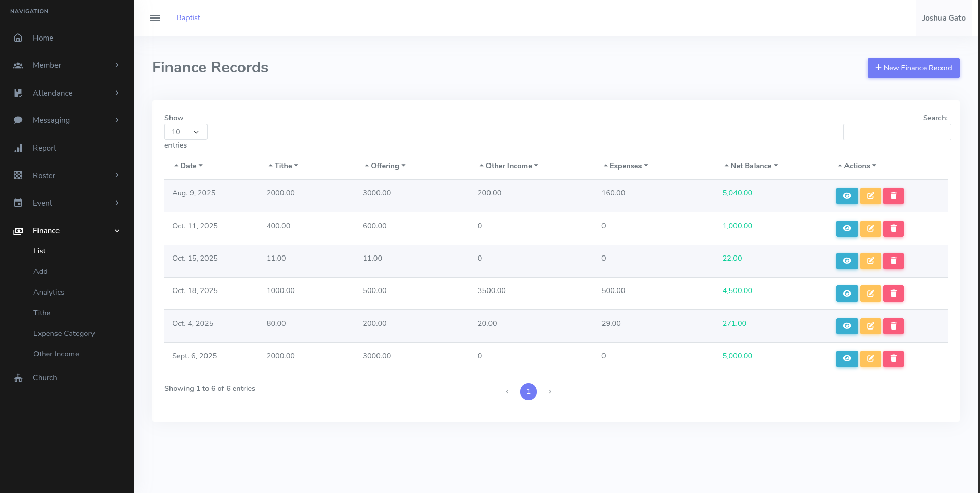The height and width of the screenshot is (493, 980).
Task: Open the Show entries dropdown
Action: click(x=185, y=132)
